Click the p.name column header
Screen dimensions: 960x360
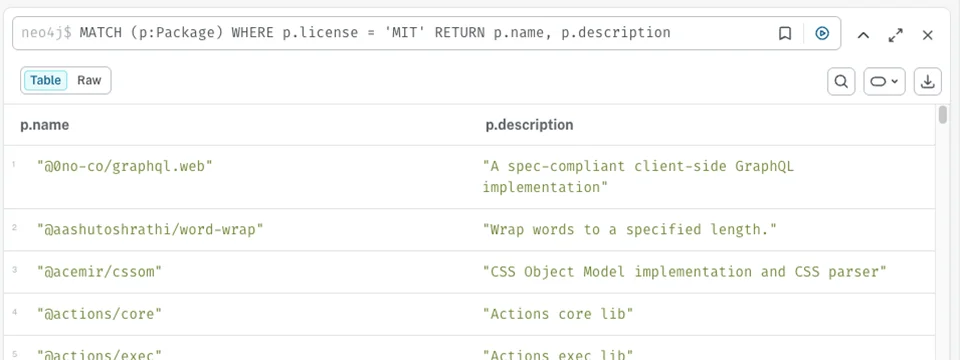[45, 125]
